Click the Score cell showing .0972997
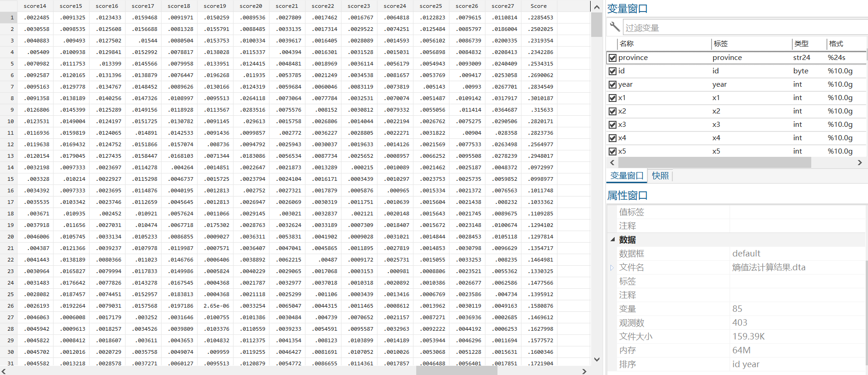 point(539,167)
